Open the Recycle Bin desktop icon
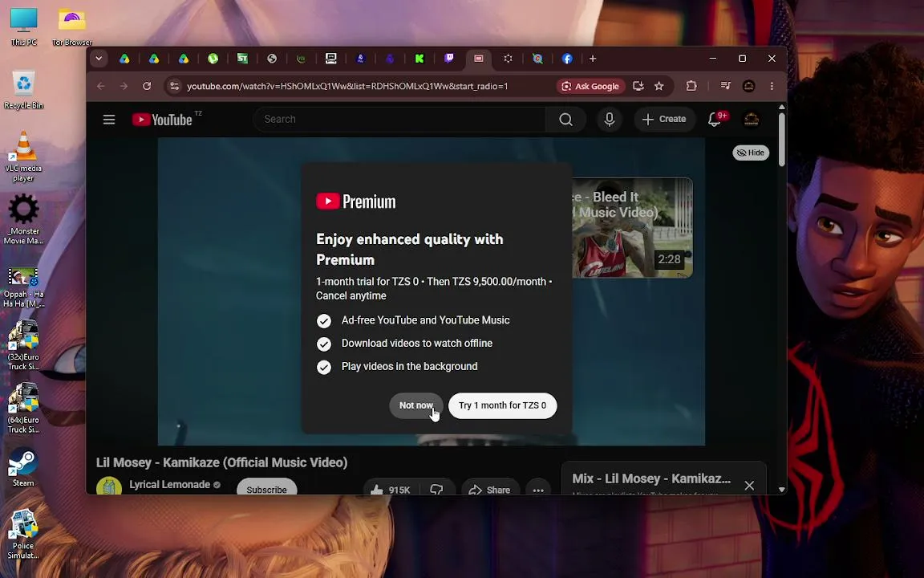The height and width of the screenshot is (578, 924). click(23, 90)
